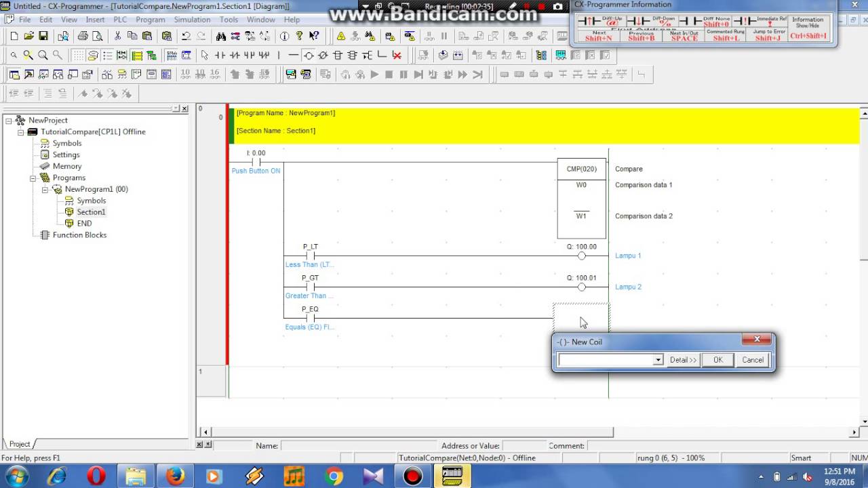Viewport: 868px width, 488px height.
Task: Cut selection with the scissors icon
Action: click(117, 36)
